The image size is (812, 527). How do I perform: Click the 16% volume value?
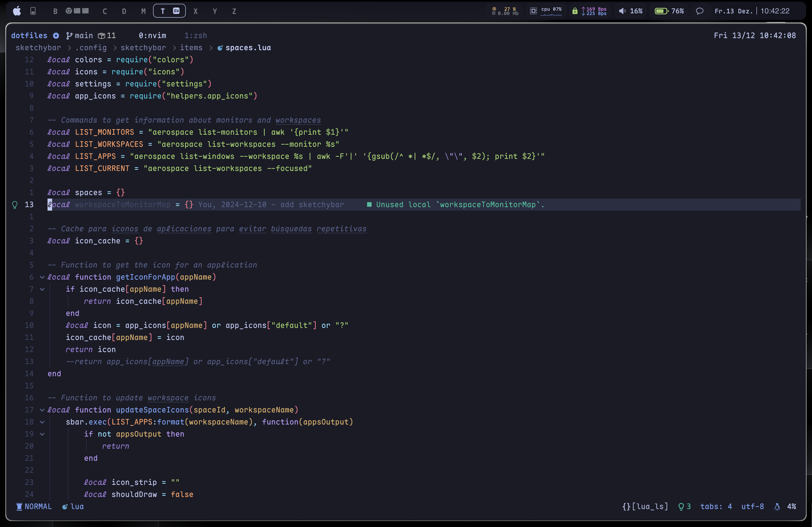636,11
